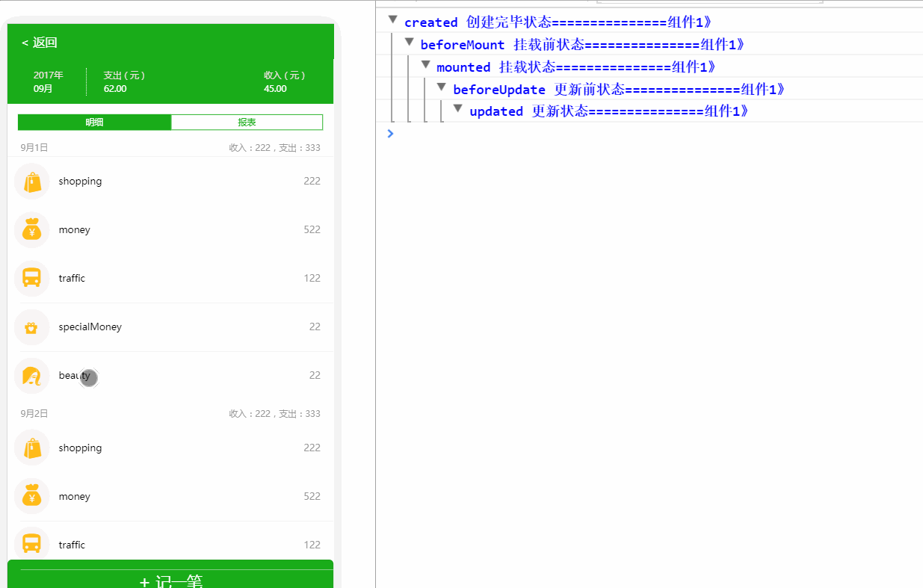Collapse the mounted log entry triangle
Viewport: 923px width, 588px height.
point(425,65)
